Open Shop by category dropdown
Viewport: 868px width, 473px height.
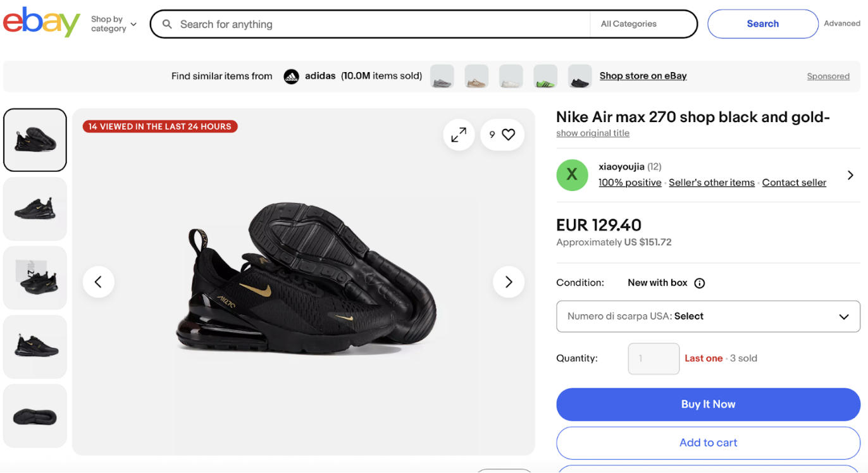coord(113,24)
